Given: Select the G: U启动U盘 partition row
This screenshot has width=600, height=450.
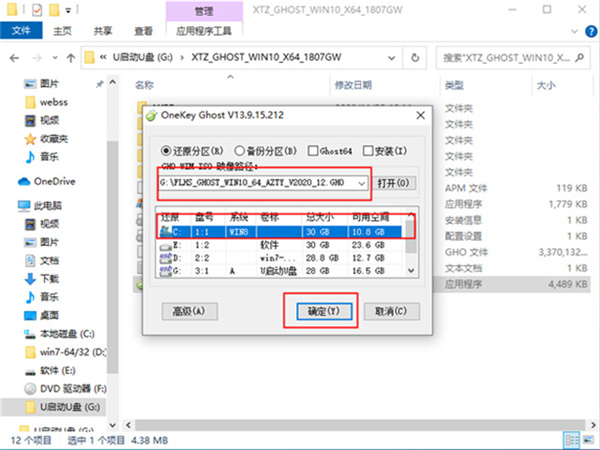Looking at the screenshot, I should 280,271.
